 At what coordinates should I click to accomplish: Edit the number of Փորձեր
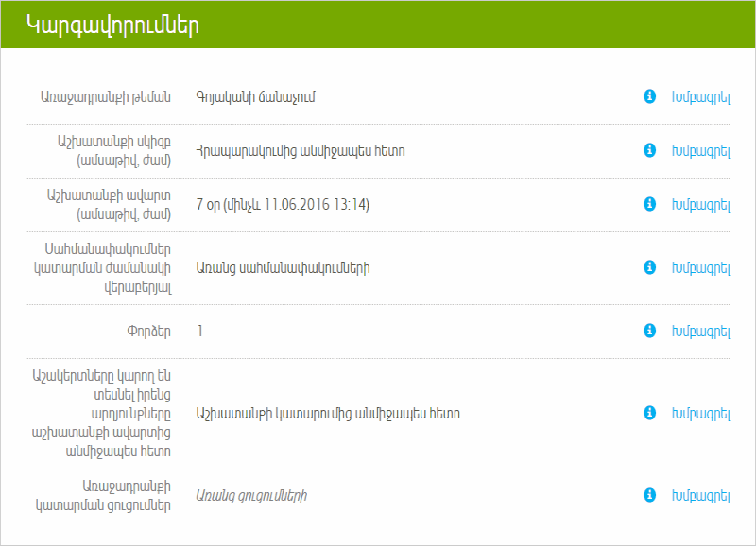click(700, 331)
